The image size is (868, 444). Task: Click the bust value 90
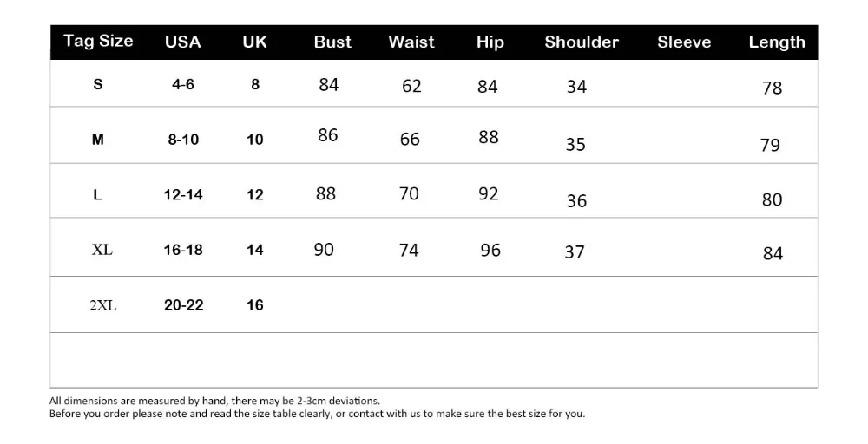click(324, 250)
